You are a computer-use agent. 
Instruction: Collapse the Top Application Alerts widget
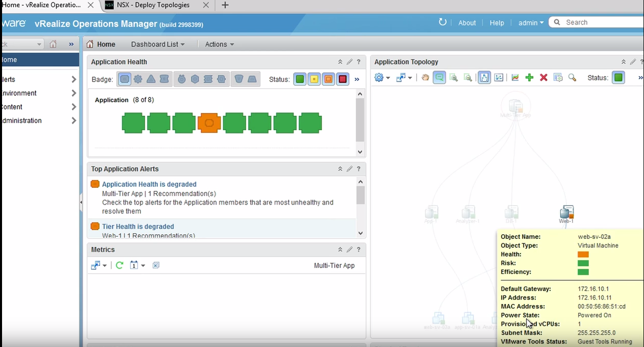[340, 169]
